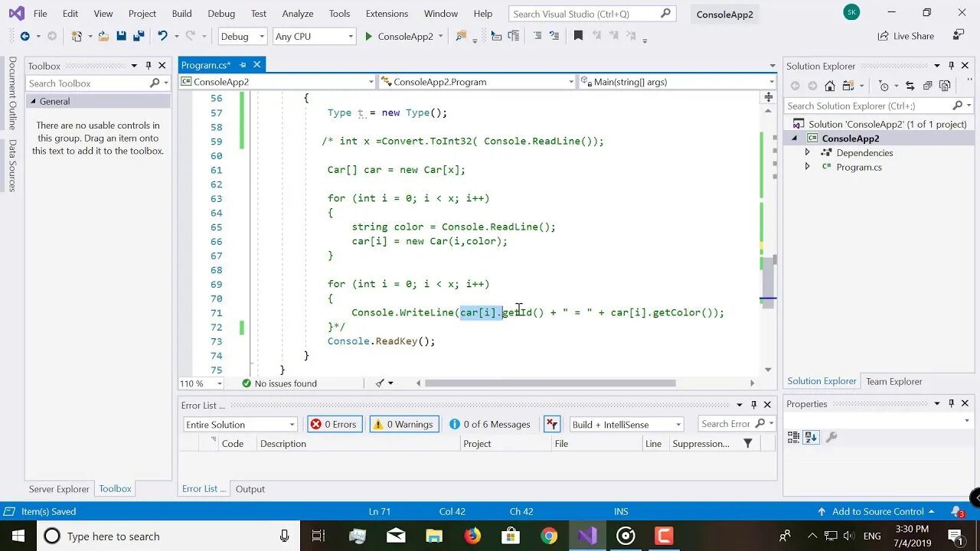Click the New Project toolbar icon
This screenshot has width=980, height=551.
[77, 36]
